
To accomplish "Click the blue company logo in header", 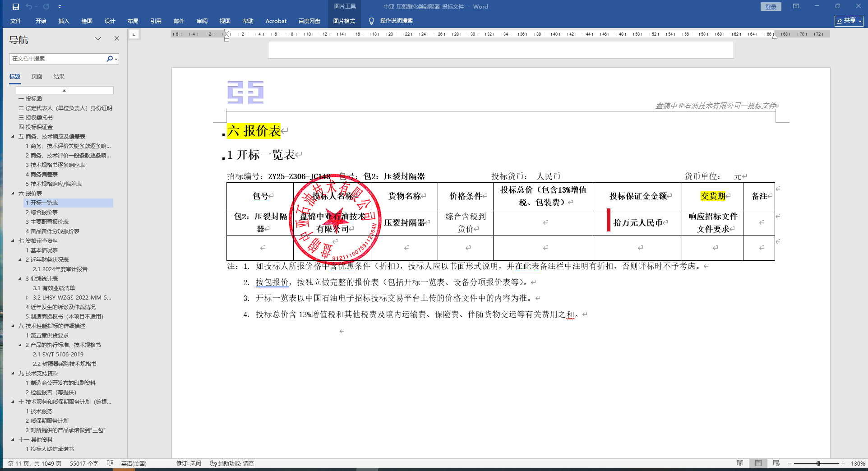I will (x=245, y=92).
